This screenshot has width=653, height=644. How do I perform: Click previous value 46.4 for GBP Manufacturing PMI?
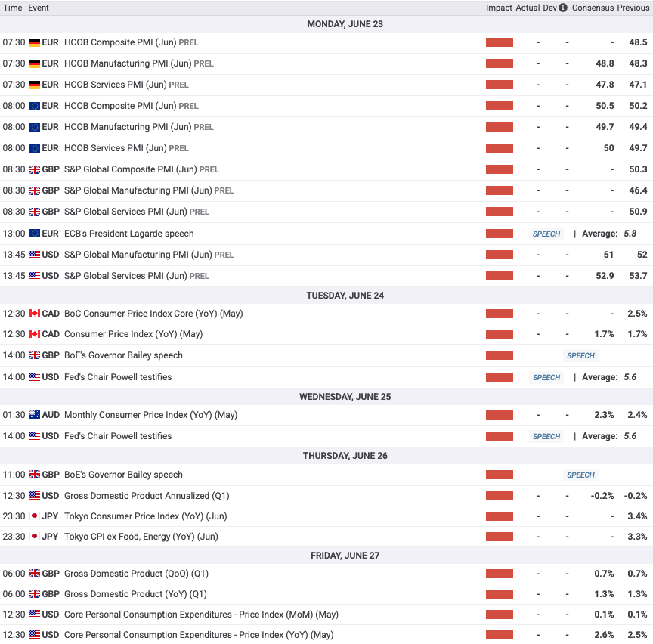(638, 190)
